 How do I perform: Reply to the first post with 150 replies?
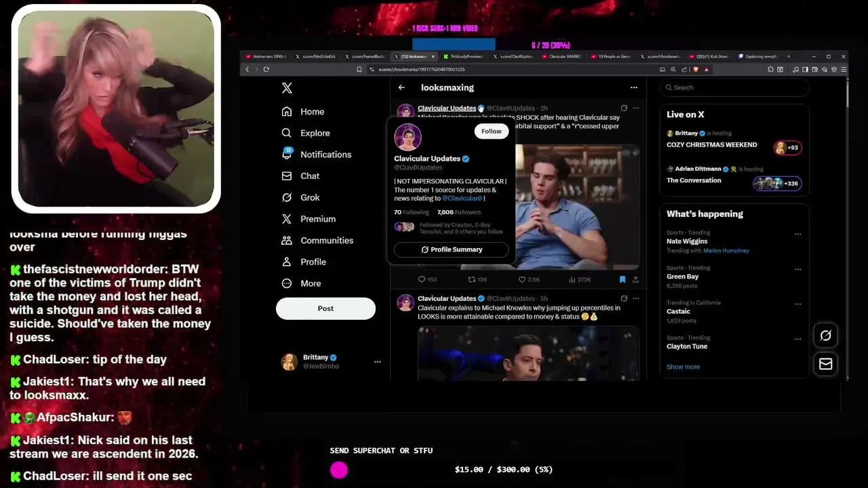(427, 279)
